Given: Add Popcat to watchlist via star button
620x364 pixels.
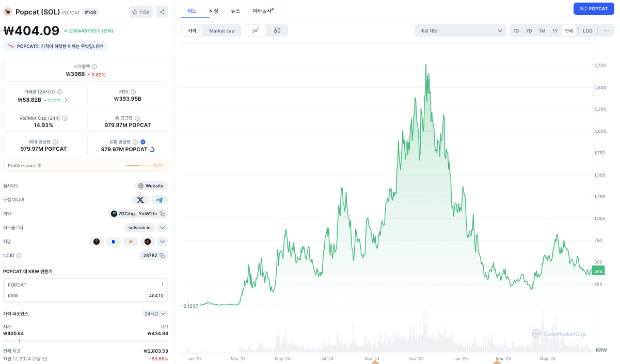Looking at the screenshot, I should 140,12.
